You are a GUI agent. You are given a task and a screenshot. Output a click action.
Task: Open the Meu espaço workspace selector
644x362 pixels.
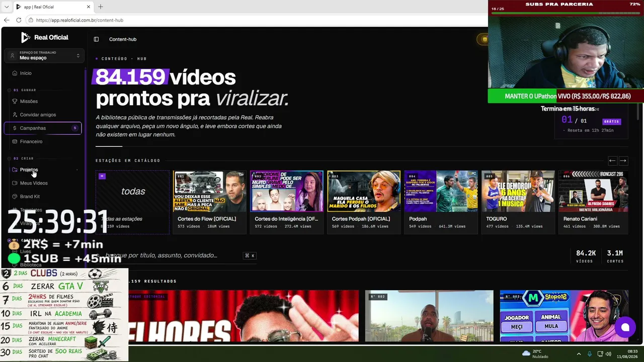pyautogui.click(x=44, y=56)
